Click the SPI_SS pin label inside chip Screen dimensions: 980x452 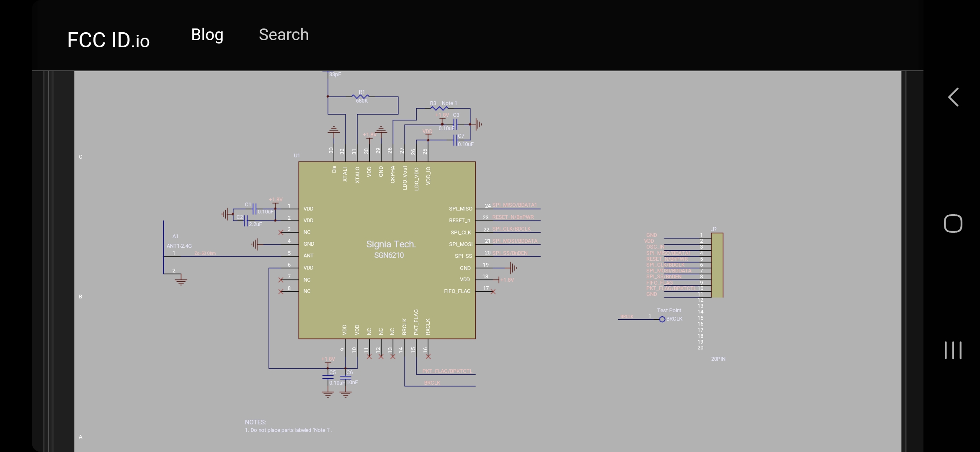pyautogui.click(x=463, y=256)
